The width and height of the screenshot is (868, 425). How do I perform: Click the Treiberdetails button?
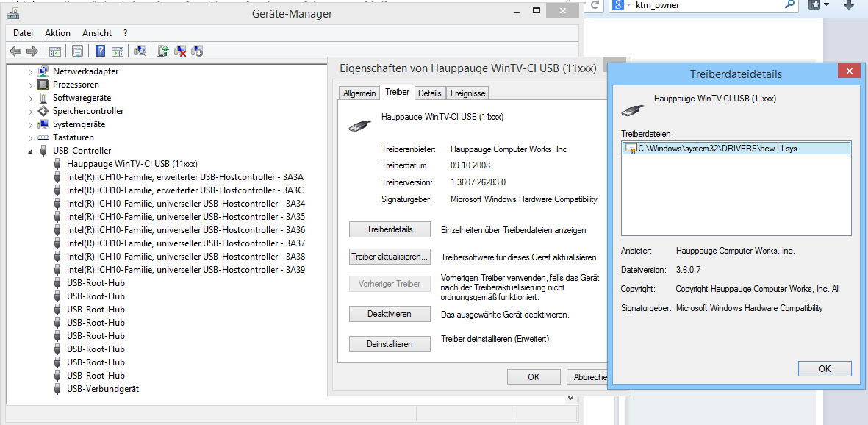coord(390,229)
